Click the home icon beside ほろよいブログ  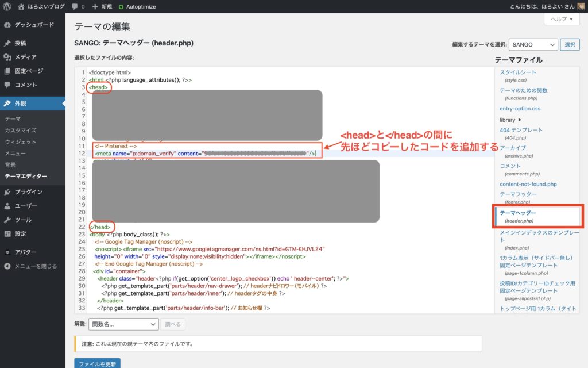click(x=21, y=6)
